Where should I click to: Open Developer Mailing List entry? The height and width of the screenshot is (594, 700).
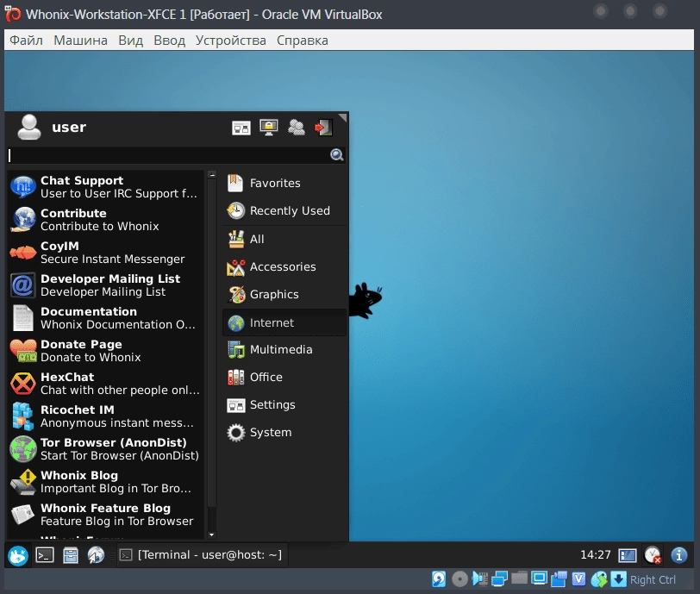point(105,285)
